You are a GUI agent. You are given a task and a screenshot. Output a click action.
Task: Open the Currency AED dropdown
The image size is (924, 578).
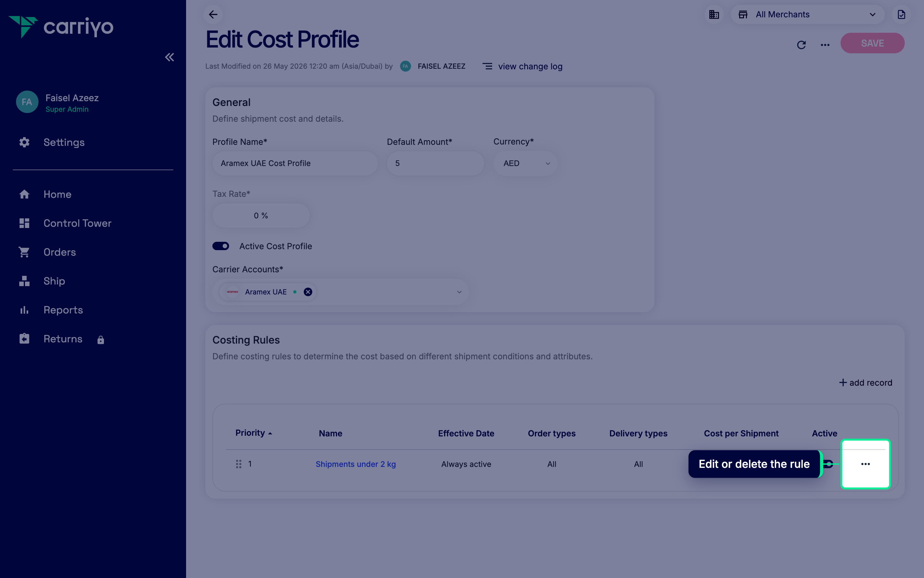[x=526, y=163]
